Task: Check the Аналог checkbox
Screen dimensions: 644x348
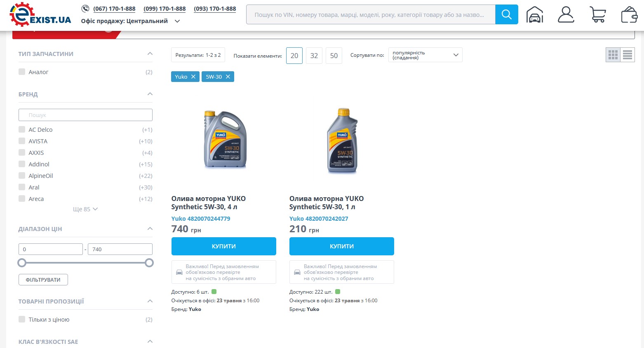Action: tap(22, 72)
